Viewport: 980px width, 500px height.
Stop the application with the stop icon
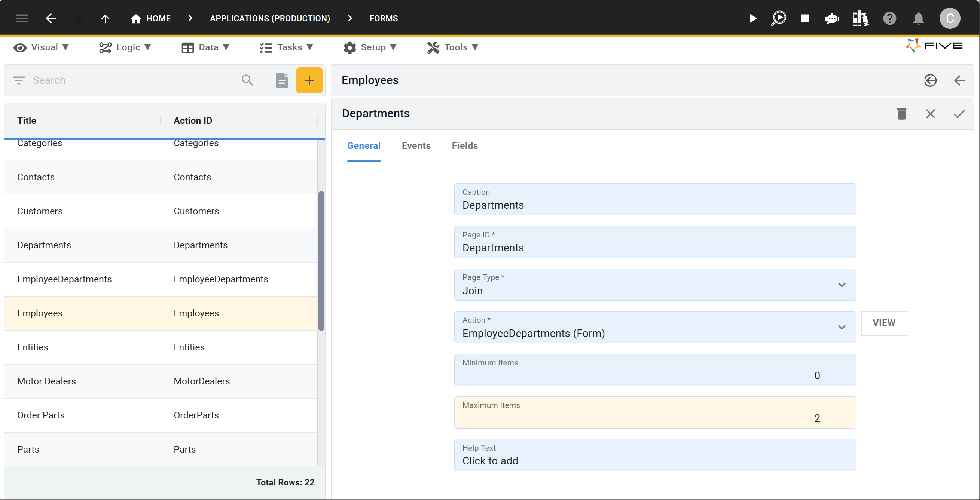click(x=805, y=18)
